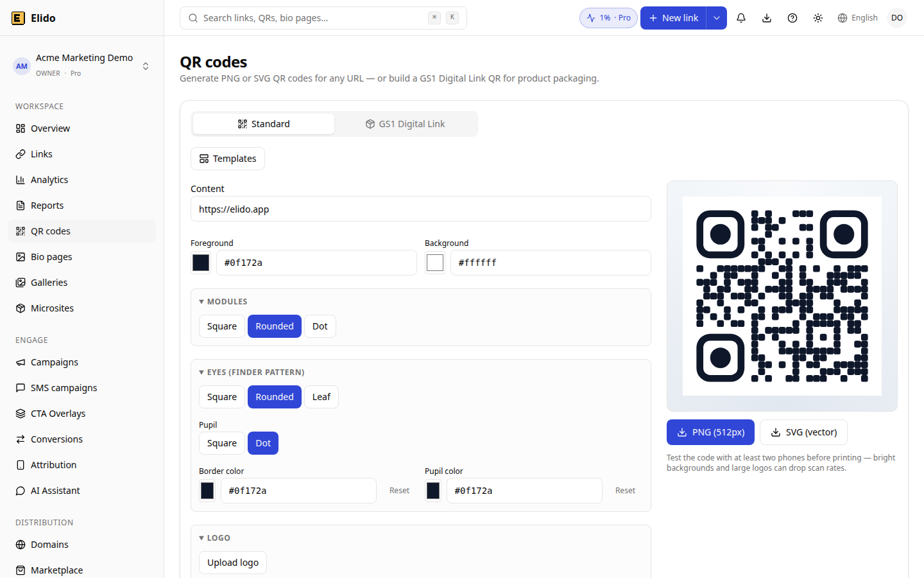
Task: Open the English language selector
Action: [x=858, y=18]
